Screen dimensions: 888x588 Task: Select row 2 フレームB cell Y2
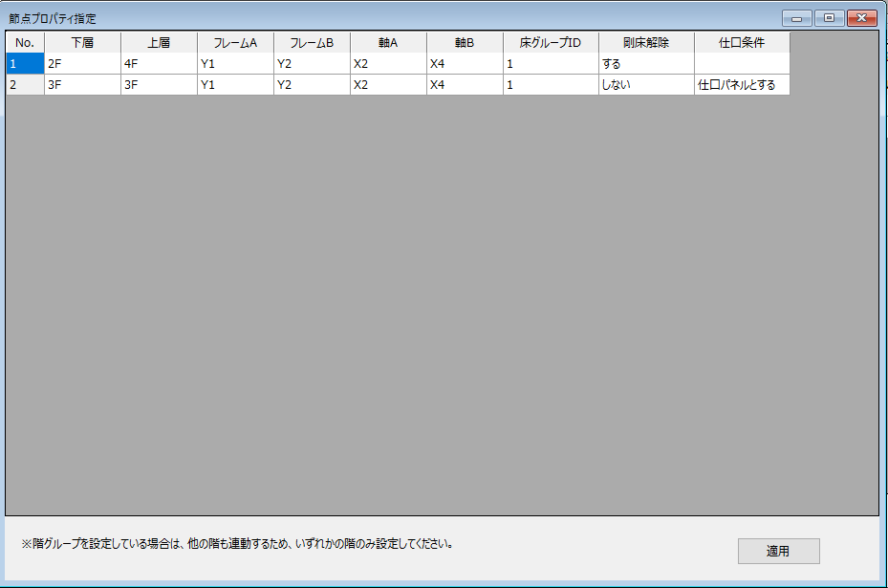312,84
